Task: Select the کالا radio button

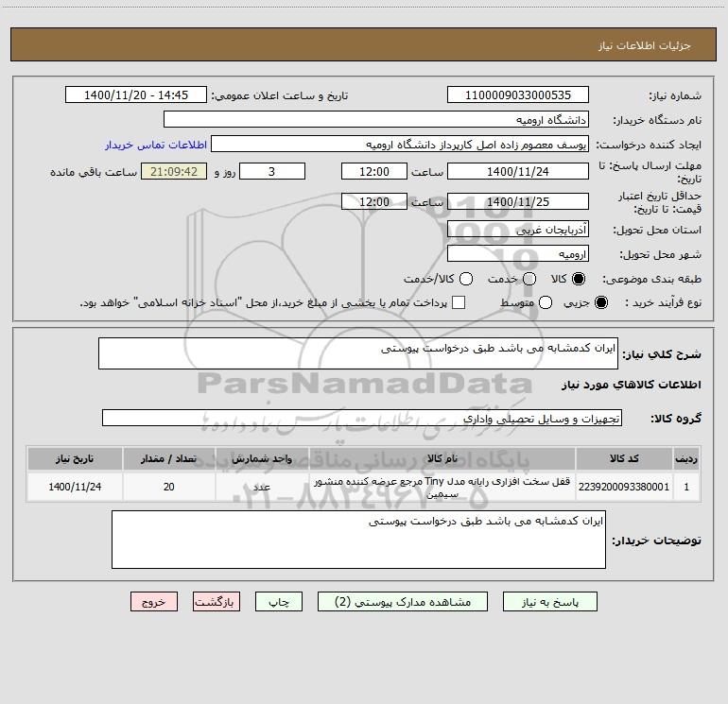Action: (x=579, y=279)
